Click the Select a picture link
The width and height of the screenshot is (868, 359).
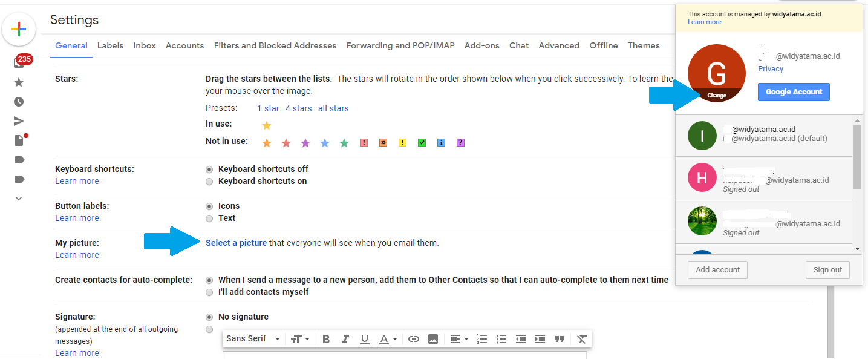click(236, 243)
